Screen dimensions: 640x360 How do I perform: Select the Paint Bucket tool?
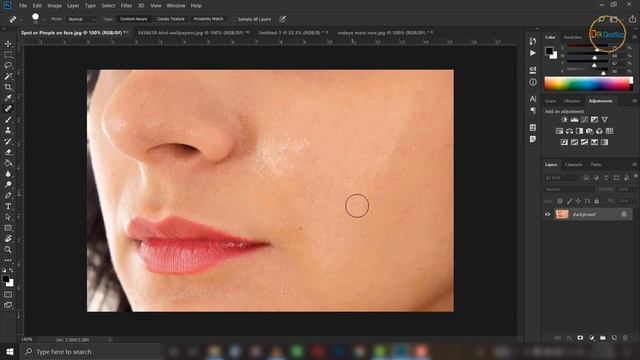pos(8,163)
